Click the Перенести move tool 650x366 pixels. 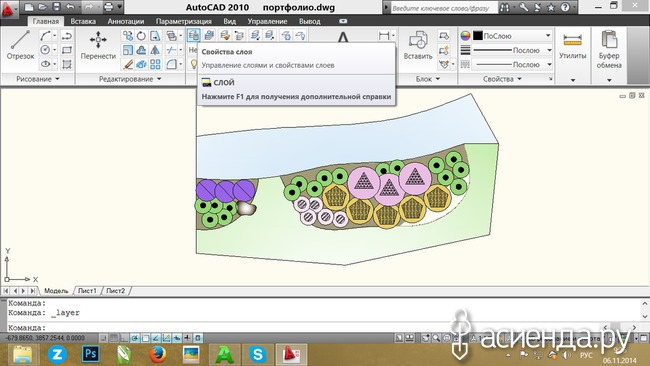[98, 44]
